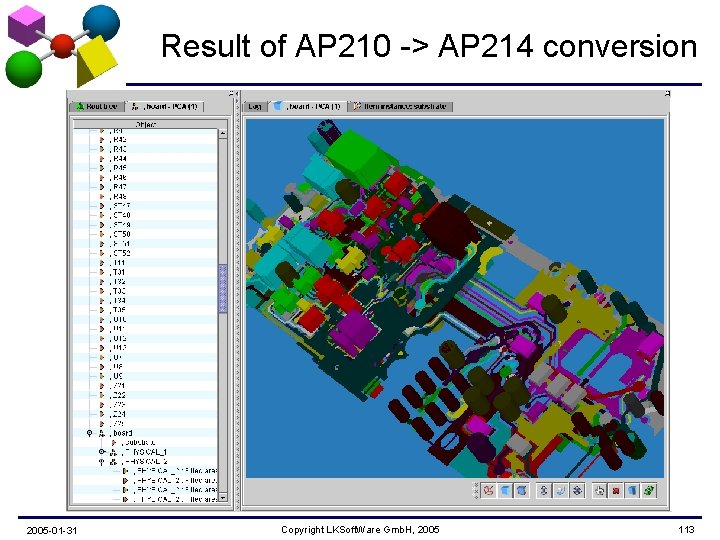Click the assembly icon beside PHYSICAL_1
This screenshot has height=540, width=720.
click(114, 452)
